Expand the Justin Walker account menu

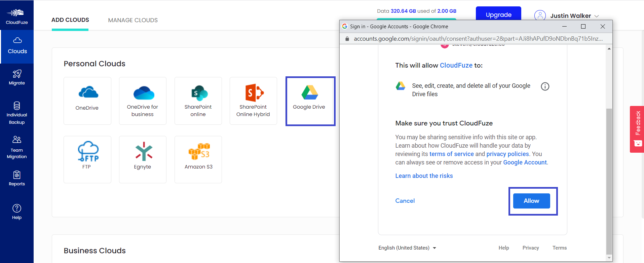[574, 16]
